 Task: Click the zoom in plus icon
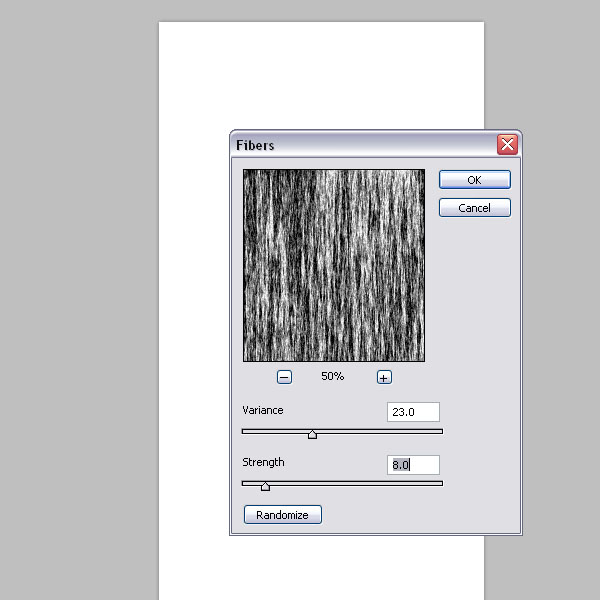[x=384, y=377]
